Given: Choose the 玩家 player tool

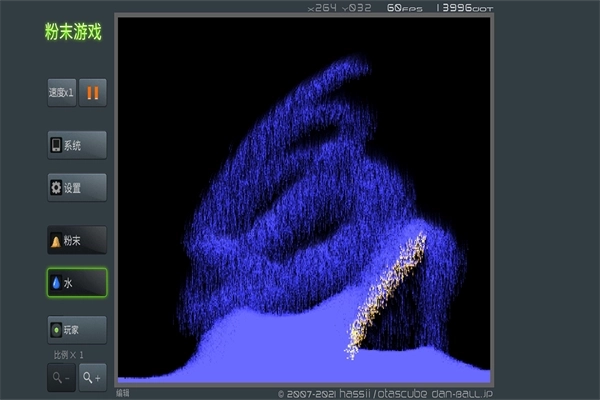Looking at the screenshot, I should 76,329.
